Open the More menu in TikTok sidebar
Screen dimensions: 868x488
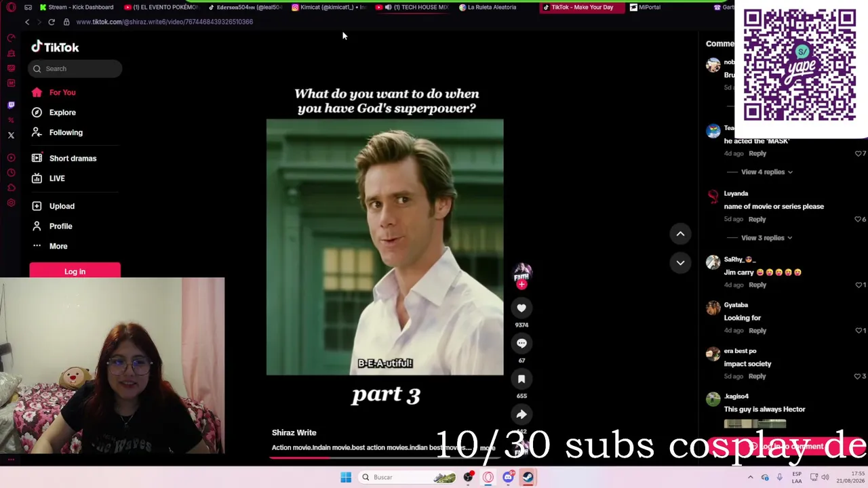[x=58, y=246]
